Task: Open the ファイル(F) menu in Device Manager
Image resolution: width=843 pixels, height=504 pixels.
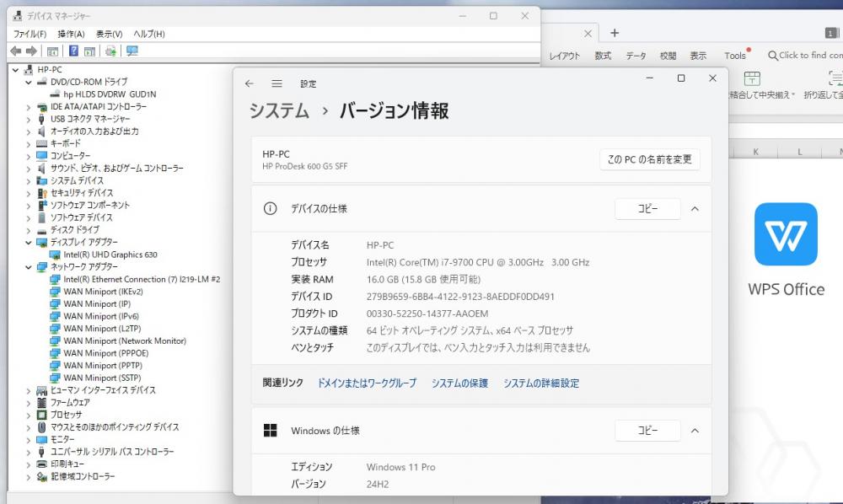Action: coord(30,34)
